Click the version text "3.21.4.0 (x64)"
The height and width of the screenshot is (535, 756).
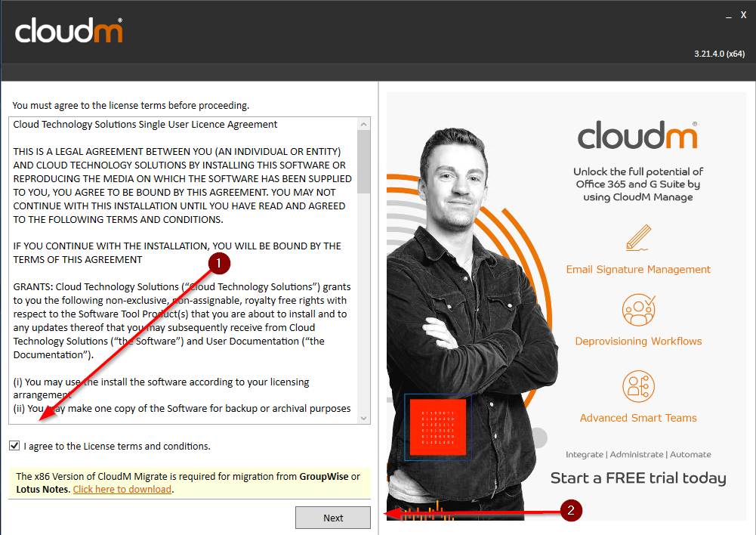(x=719, y=54)
